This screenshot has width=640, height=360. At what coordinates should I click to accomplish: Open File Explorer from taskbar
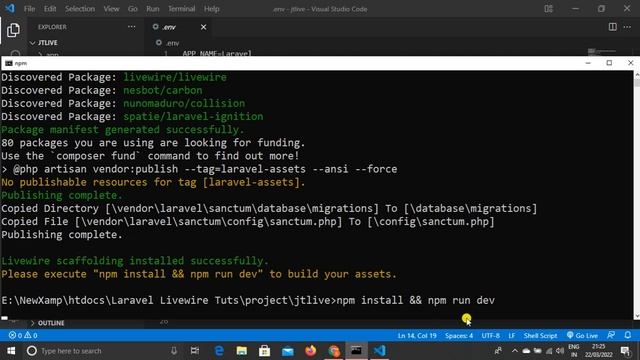coord(242,351)
